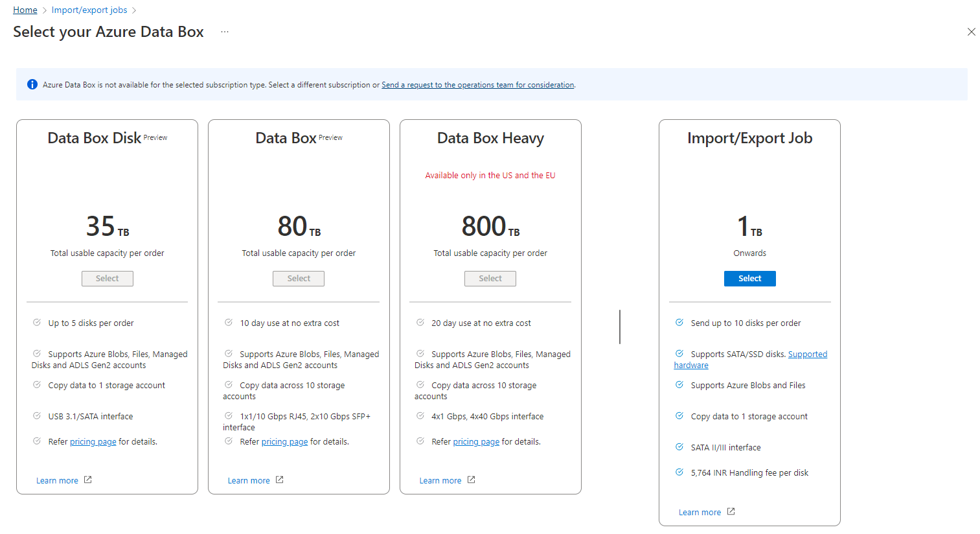Click external link icon in Data Box card
The image size is (980, 534).
pyautogui.click(x=280, y=480)
